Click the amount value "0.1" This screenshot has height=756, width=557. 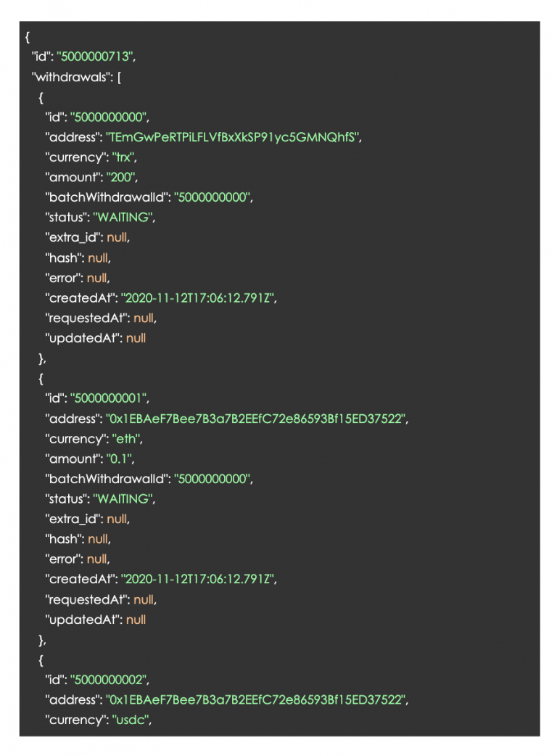tap(119, 459)
